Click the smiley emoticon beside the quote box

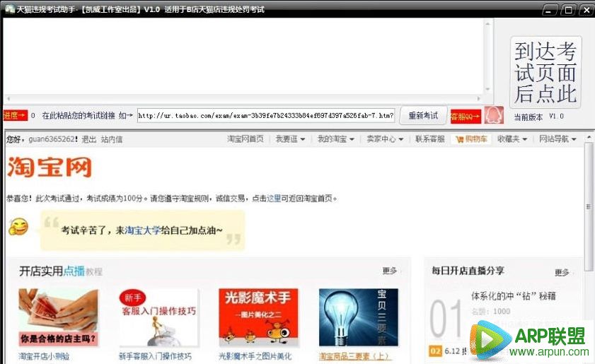(18, 227)
